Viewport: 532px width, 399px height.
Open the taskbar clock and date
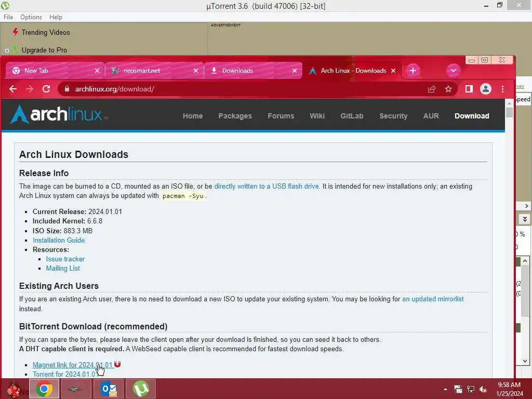pyautogui.click(x=510, y=389)
